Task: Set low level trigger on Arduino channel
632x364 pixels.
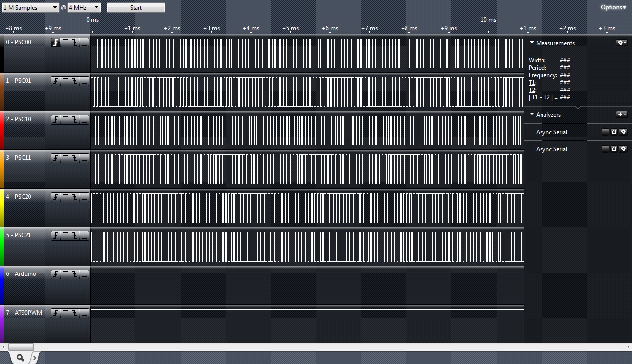Action: (x=84, y=274)
